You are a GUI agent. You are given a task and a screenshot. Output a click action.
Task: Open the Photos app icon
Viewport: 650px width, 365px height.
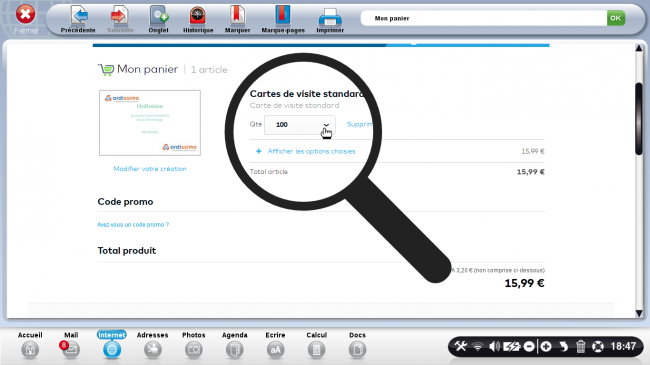click(x=194, y=349)
